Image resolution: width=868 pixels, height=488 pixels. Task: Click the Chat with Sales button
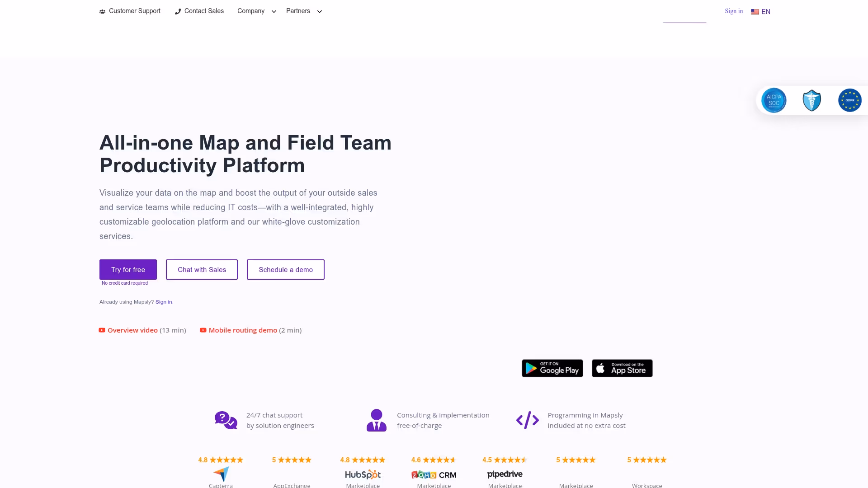point(202,269)
